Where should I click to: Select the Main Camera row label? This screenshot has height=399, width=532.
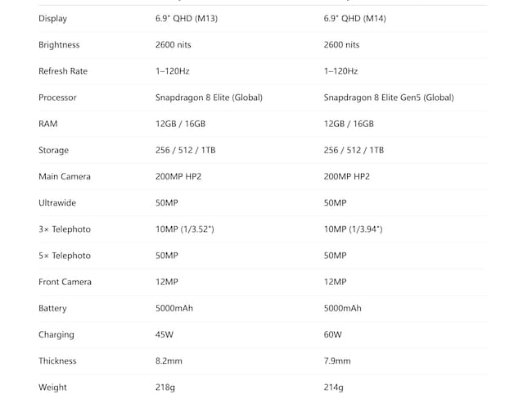pos(64,176)
